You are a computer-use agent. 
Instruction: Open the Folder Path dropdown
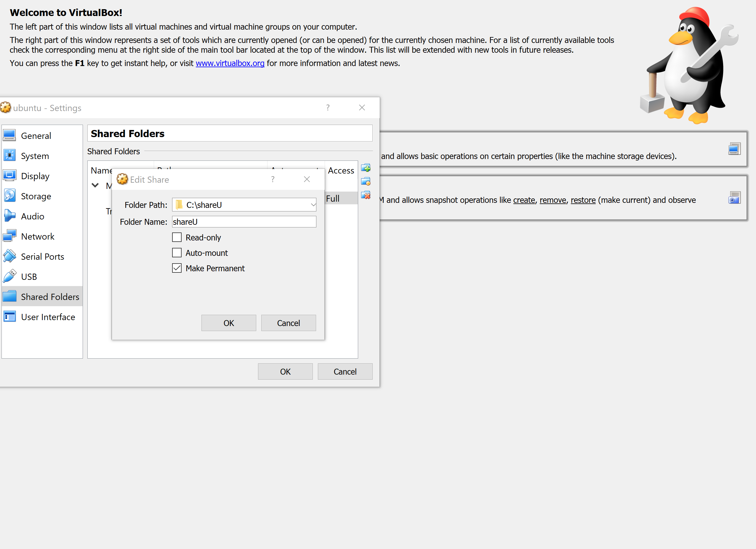[x=312, y=205]
